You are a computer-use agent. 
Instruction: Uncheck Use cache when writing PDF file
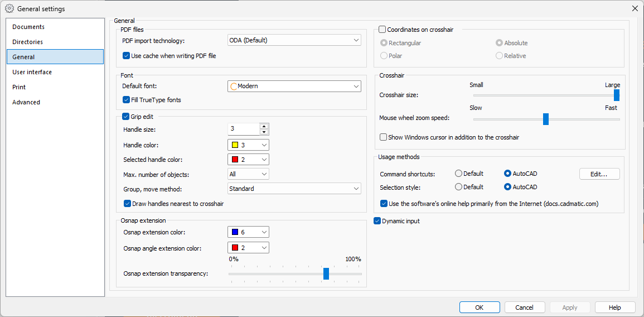point(126,55)
